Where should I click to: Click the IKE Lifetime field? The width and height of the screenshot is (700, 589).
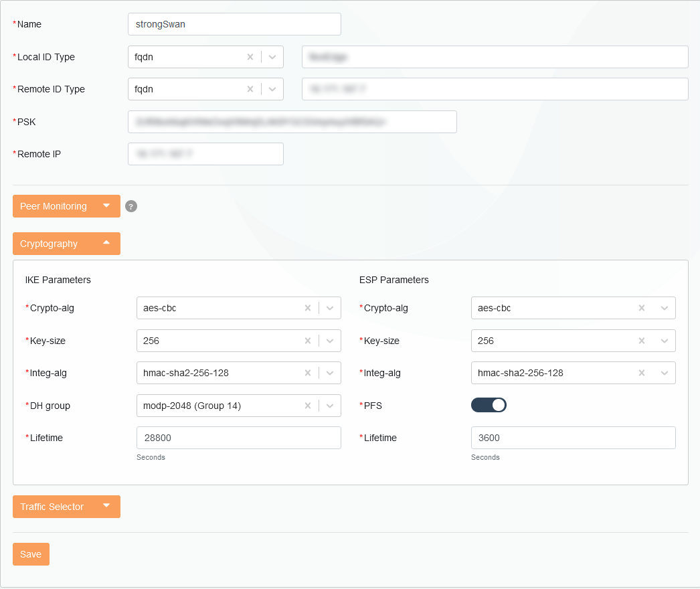[238, 438]
